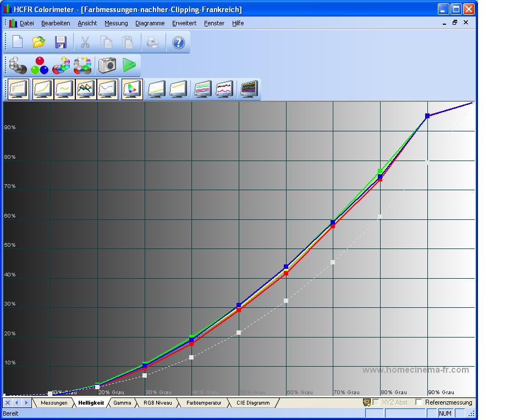Select the Helligkeit tab

pos(91,403)
